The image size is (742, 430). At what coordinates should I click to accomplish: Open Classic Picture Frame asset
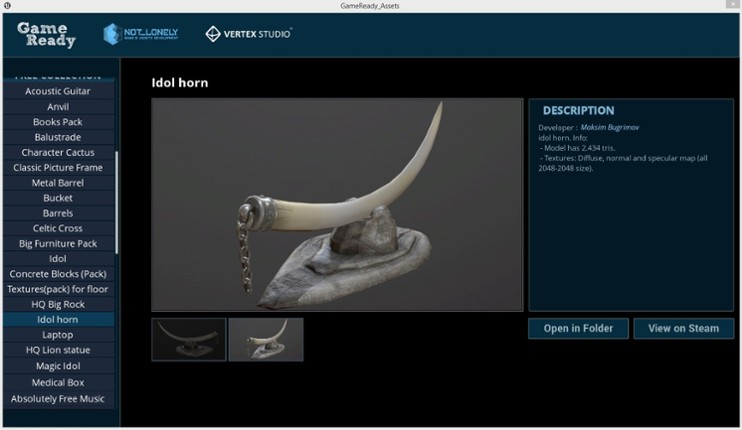[57, 167]
